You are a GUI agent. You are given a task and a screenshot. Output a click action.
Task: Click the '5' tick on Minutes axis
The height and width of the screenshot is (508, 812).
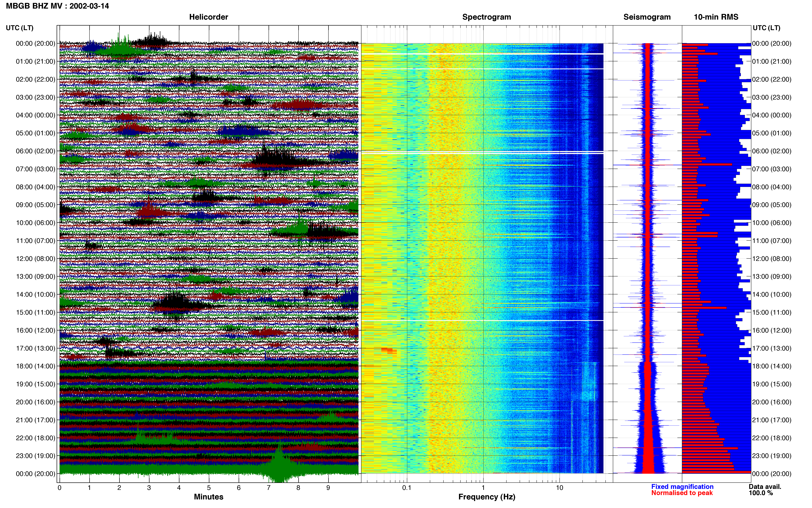pyautogui.click(x=209, y=488)
